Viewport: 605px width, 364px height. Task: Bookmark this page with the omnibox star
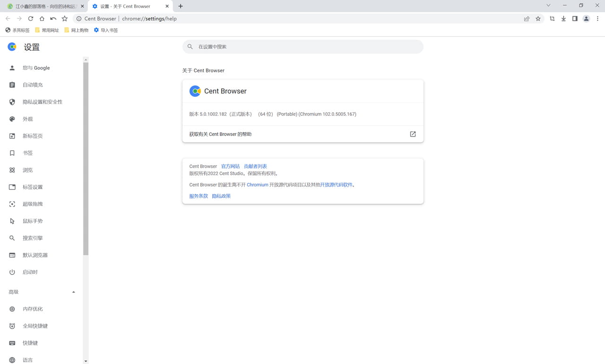point(538,18)
